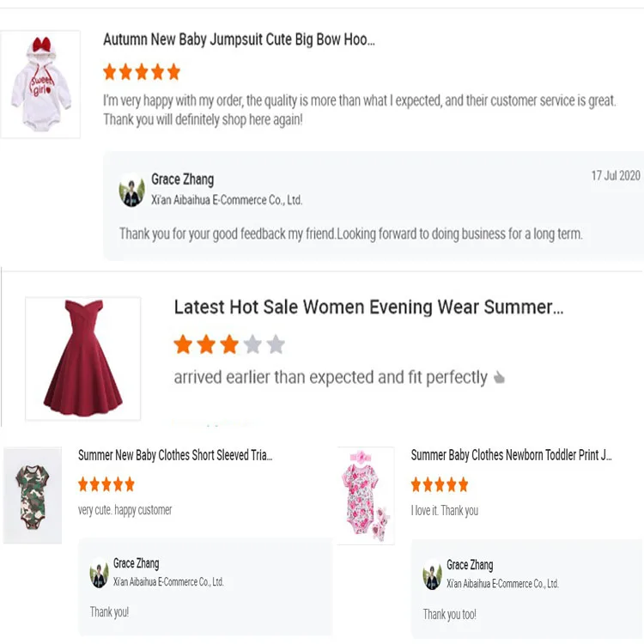Open the "Autumn New Baby Jumpsuit Cute Big Bow" title
This screenshot has height=644, width=644.
pos(239,39)
